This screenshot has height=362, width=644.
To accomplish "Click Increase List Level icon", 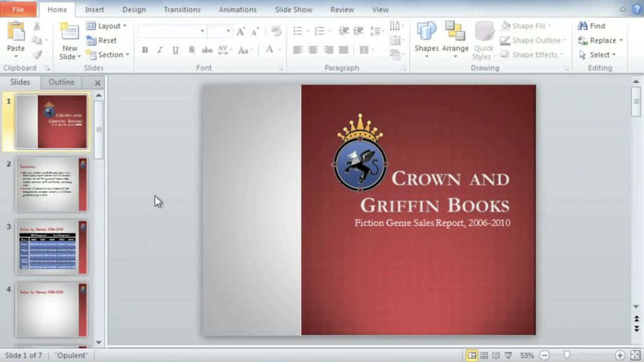I will [x=359, y=31].
